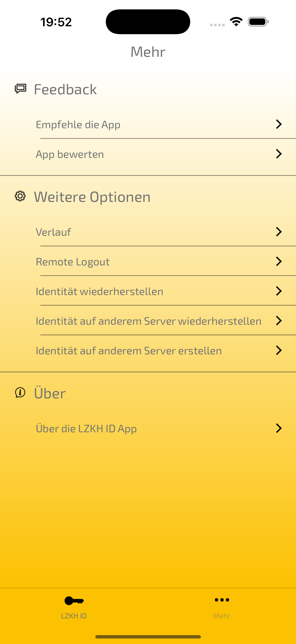Open chevron next to Remote Logout
Screen dimensions: 296x644
(x=279, y=261)
